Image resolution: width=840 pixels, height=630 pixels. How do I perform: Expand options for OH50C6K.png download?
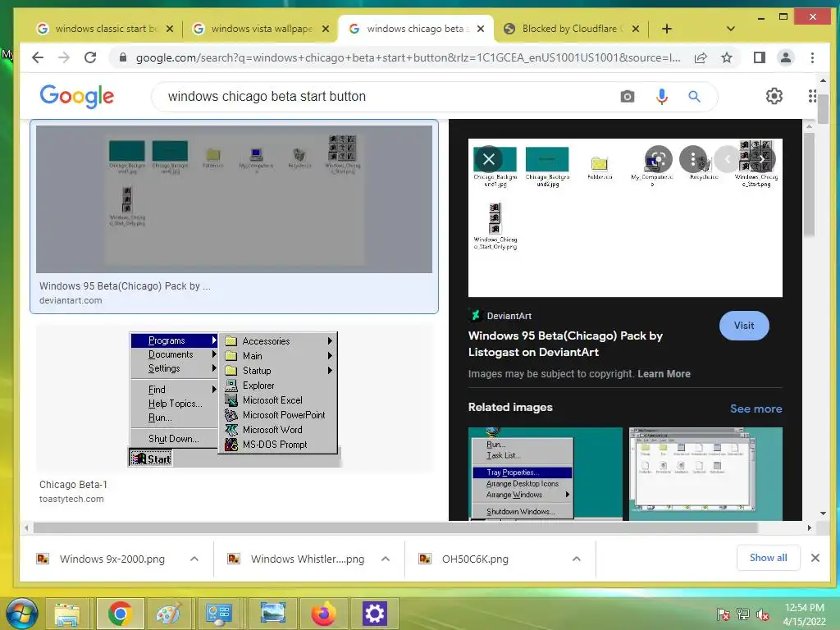(577, 559)
